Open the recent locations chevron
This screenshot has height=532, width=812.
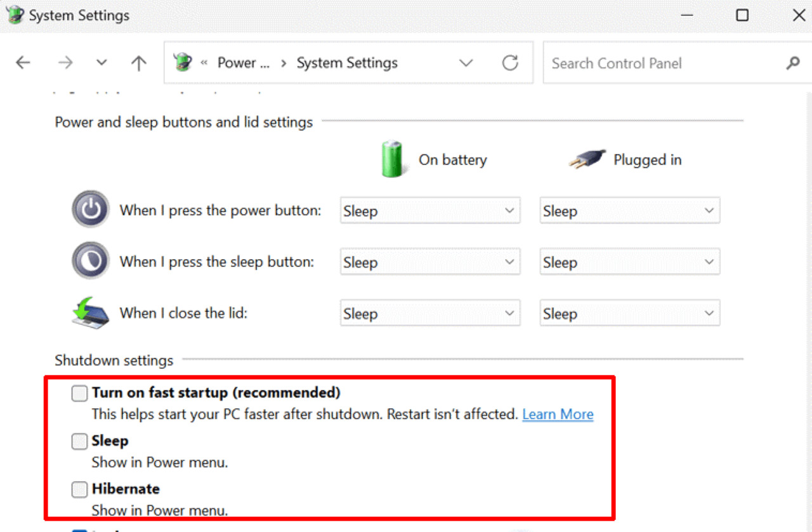click(x=101, y=63)
